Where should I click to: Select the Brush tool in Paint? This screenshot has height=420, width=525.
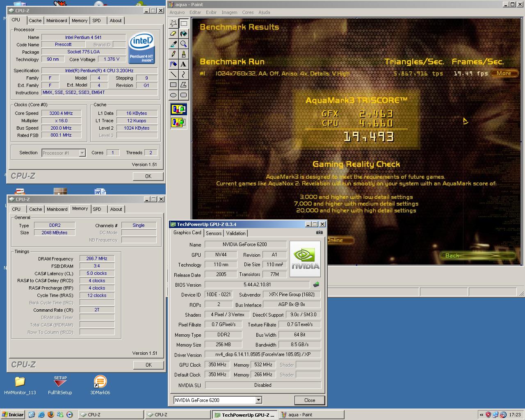point(183,54)
